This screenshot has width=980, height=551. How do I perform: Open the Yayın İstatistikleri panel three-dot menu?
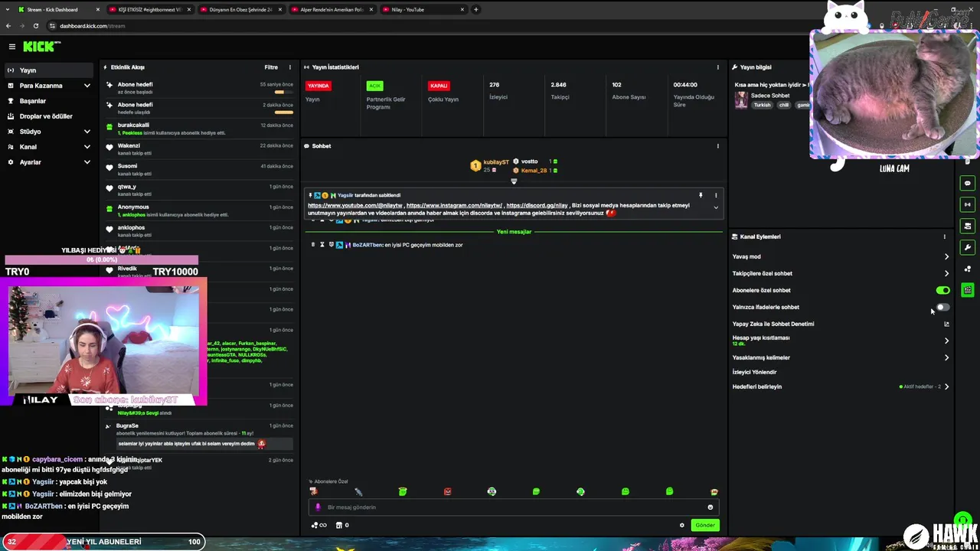tap(717, 67)
